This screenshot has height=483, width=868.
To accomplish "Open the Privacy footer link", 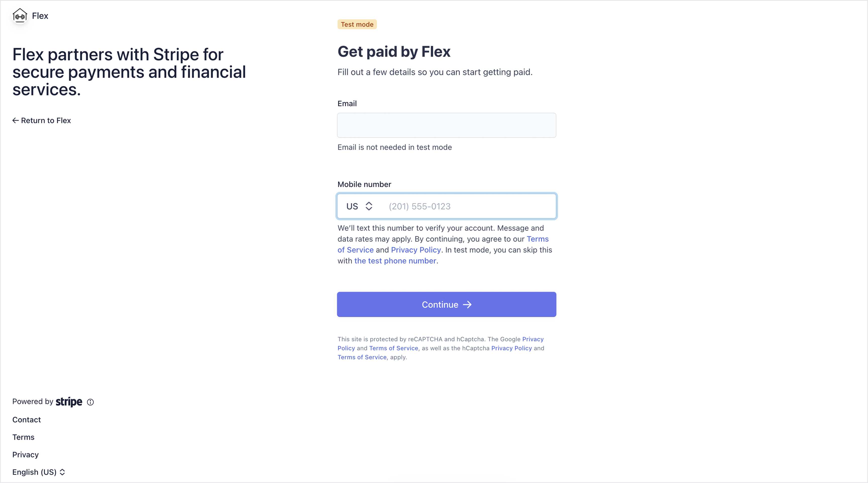I will tap(26, 455).
